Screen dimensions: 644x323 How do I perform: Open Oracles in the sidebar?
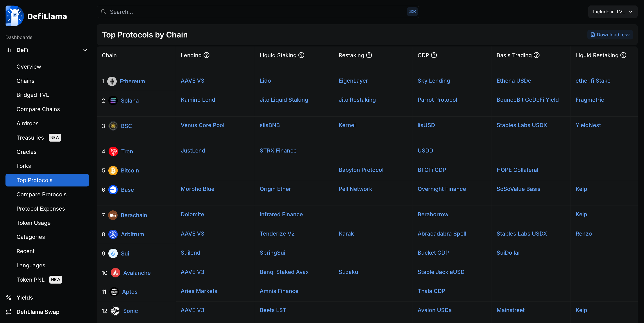click(27, 152)
